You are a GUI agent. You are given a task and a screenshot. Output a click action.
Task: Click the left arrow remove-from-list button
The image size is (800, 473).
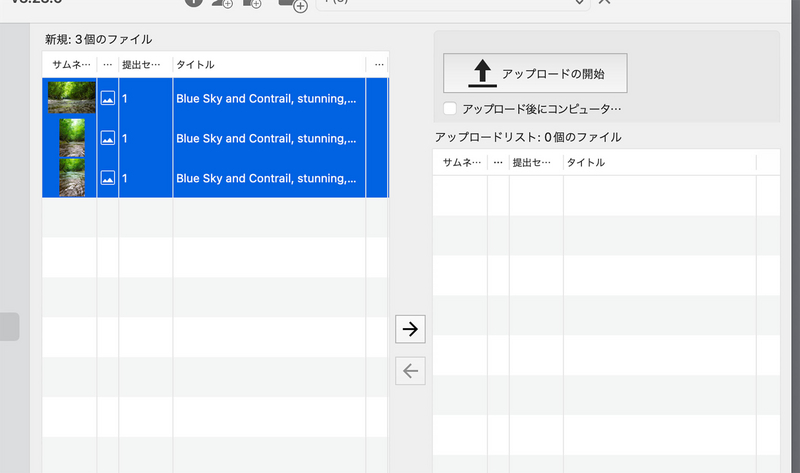[x=410, y=371]
